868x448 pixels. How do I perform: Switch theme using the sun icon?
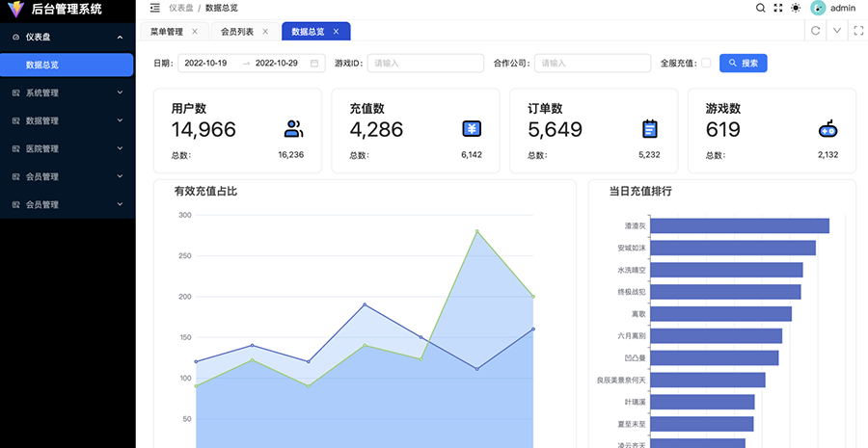(x=796, y=8)
